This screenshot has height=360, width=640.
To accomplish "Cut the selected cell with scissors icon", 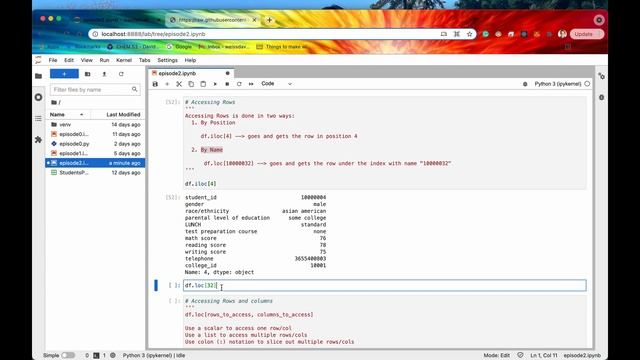I will [x=179, y=84].
